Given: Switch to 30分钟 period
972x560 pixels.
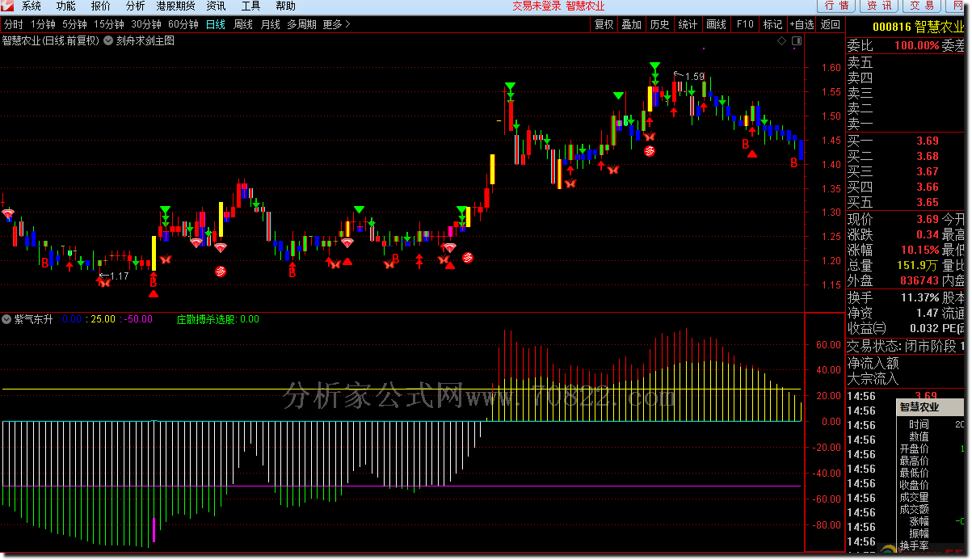Looking at the screenshot, I should 146,24.
